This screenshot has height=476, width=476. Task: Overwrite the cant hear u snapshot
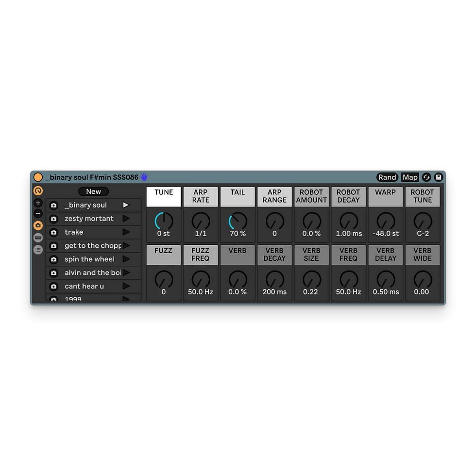coord(54,287)
